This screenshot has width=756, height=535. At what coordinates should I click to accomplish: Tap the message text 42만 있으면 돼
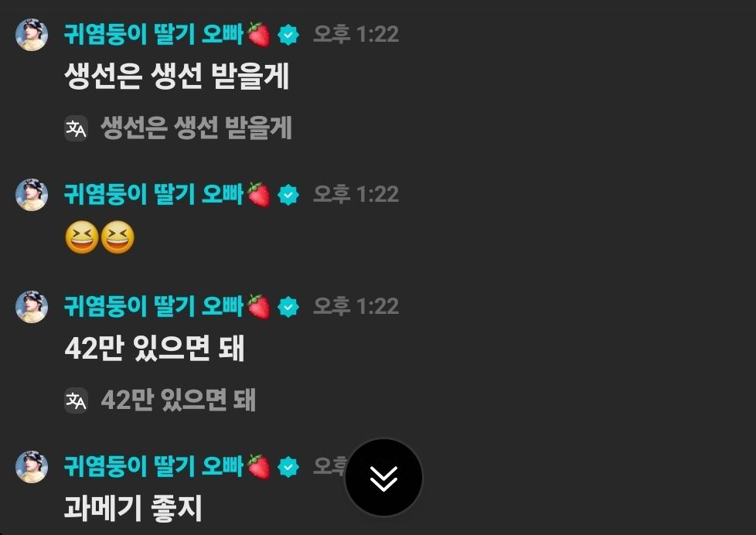(155, 349)
